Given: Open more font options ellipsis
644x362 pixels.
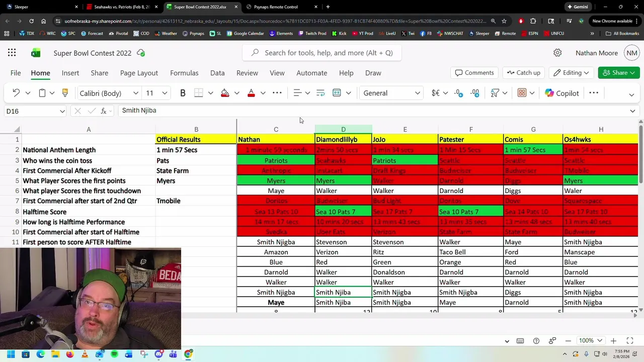Looking at the screenshot, I should click(x=277, y=93).
